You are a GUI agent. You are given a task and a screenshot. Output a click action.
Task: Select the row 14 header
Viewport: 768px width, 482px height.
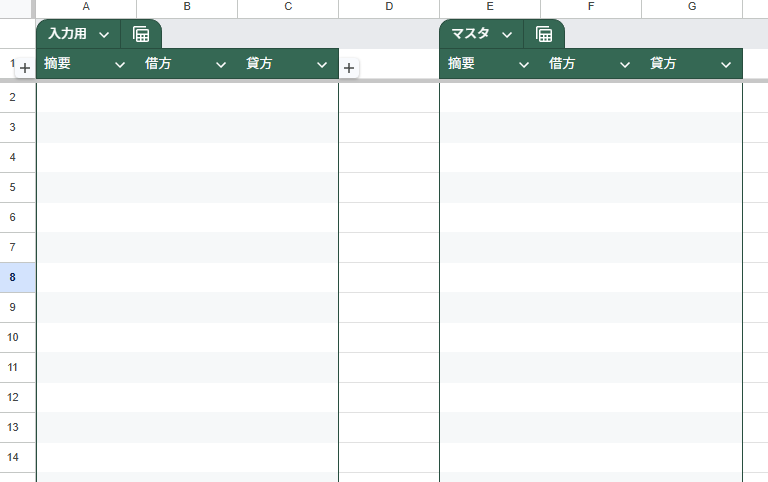[x=13, y=457]
